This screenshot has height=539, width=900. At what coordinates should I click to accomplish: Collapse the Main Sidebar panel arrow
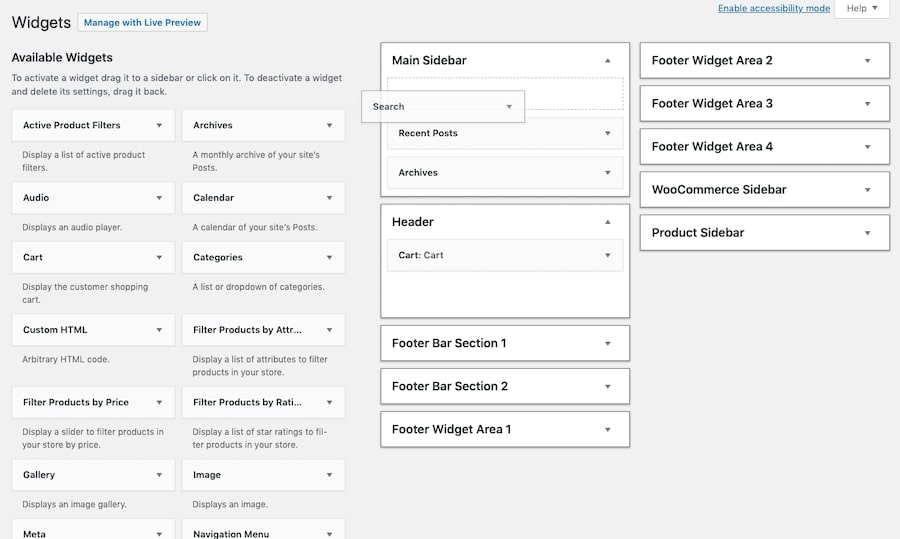coord(607,61)
